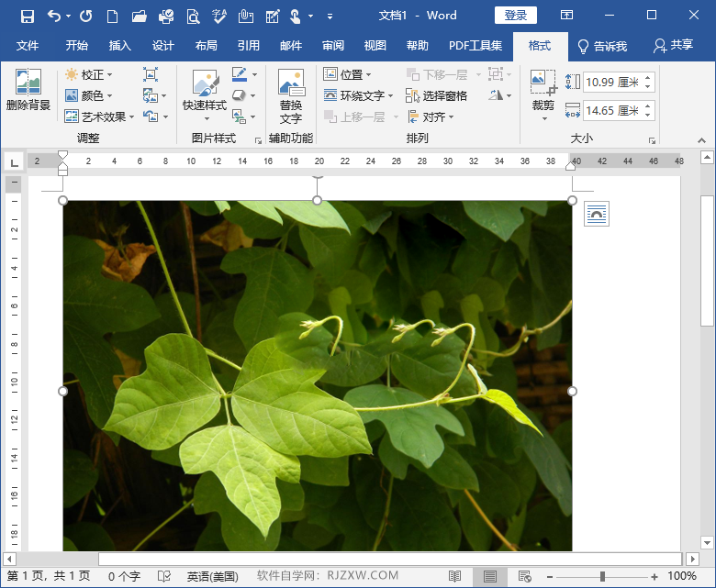Image resolution: width=716 pixels, height=588 pixels.
Task: Switch to Print Layout view in the status bar
Action: point(490,576)
